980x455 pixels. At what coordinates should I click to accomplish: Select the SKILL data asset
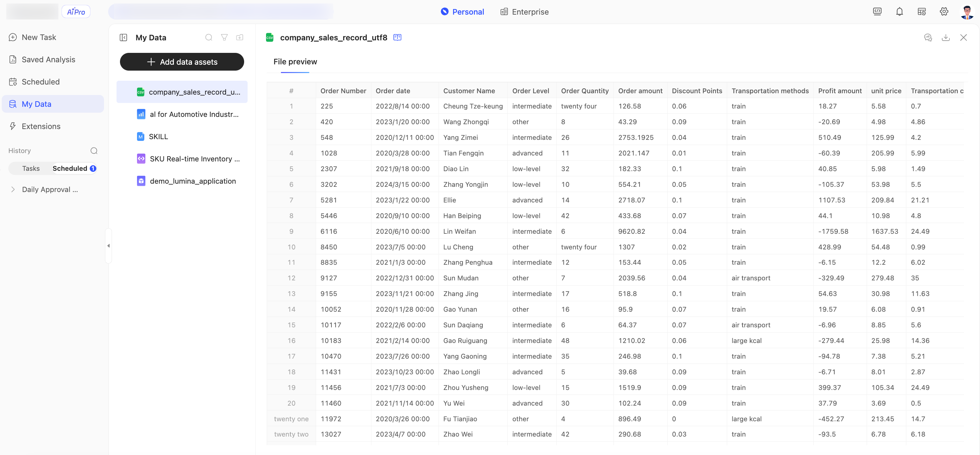tap(182, 137)
